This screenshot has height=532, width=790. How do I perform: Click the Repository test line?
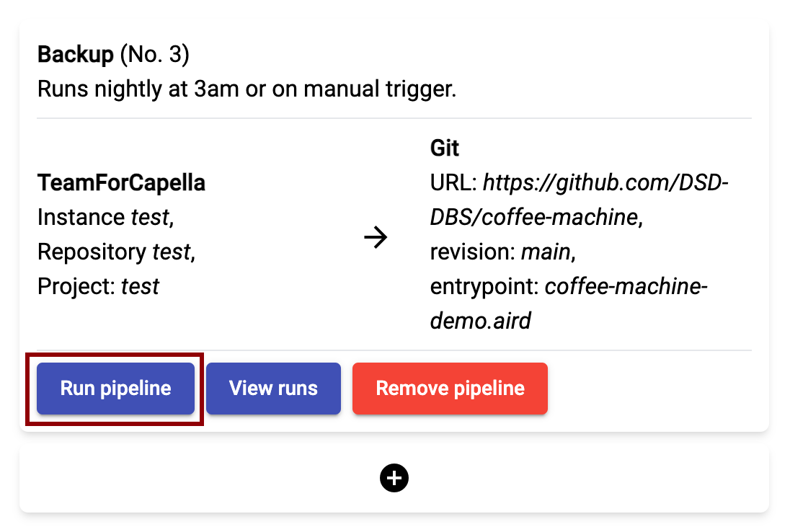(116, 252)
